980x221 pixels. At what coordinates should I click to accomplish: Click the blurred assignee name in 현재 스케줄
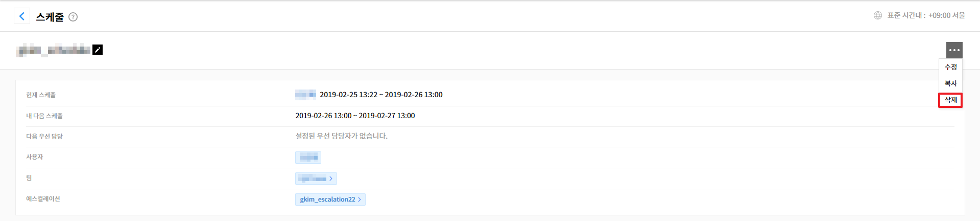(305, 95)
